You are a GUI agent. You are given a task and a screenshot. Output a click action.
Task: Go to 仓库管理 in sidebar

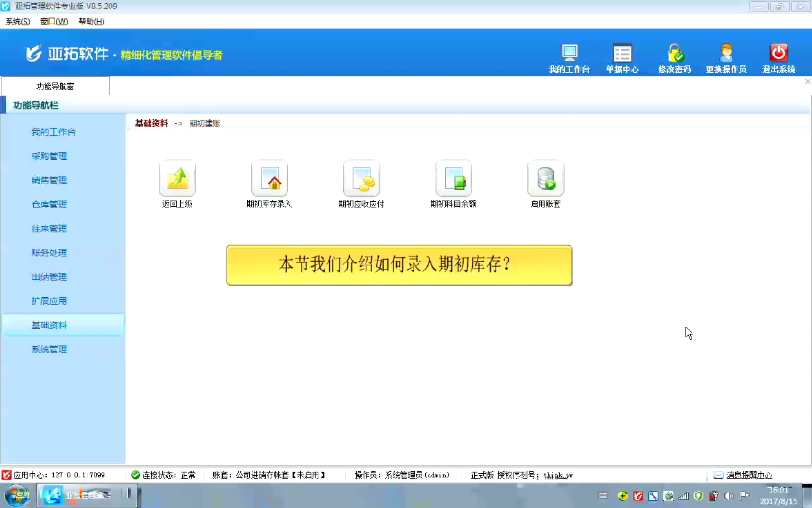pos(49,205)
